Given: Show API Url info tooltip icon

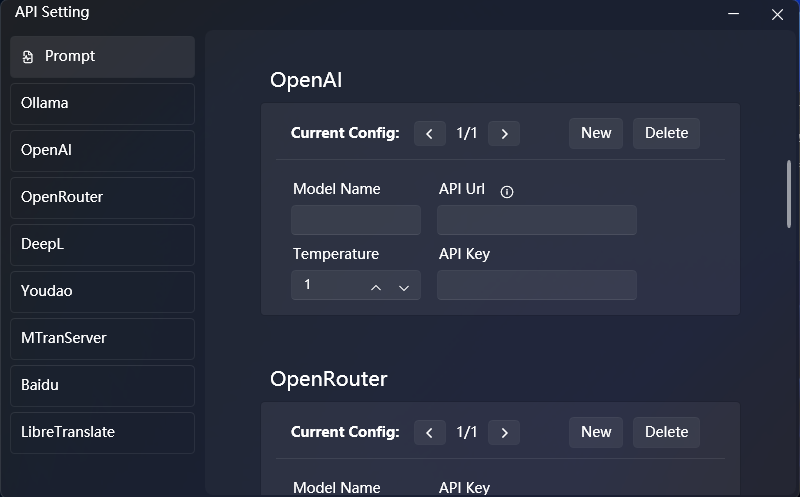Looking at the screenshot, I should pyautogui.click(x=507, y=192).
